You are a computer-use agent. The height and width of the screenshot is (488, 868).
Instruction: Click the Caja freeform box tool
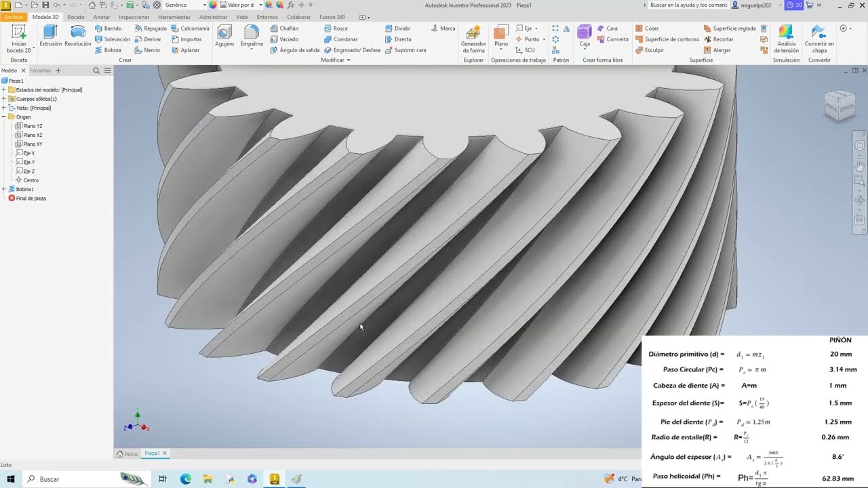[x=585, y=37]
